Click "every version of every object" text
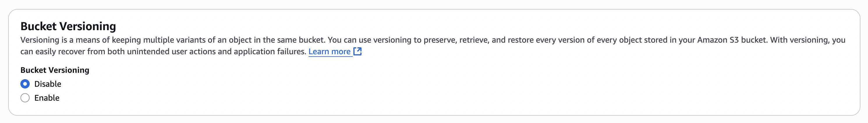The image size is (868, 123). coord(588,40)
